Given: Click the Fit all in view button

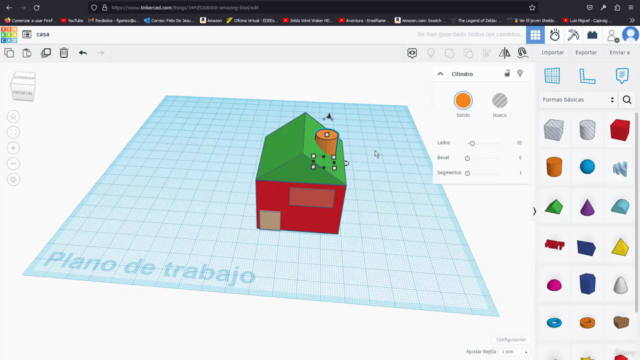Looking at the screenshot, I should coord(13,132).
